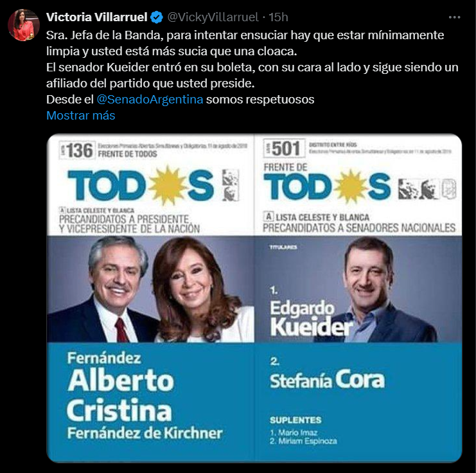Open the three-dot more options menu
This screenshot has width=476, height=473.
[454, 17]
